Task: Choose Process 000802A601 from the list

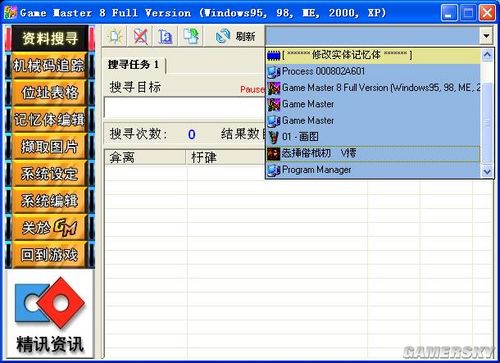Action: click(373, 71)
